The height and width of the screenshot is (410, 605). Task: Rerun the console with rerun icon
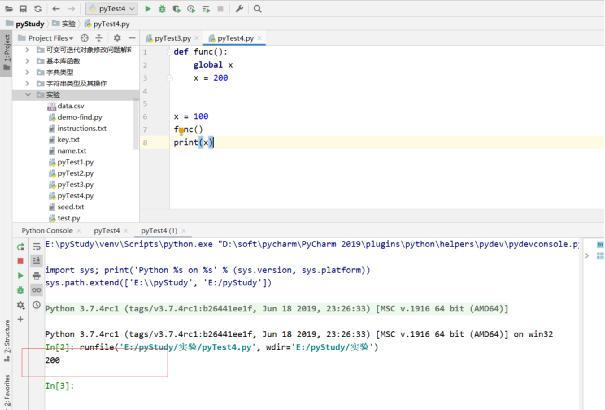[x=20, y=247]
